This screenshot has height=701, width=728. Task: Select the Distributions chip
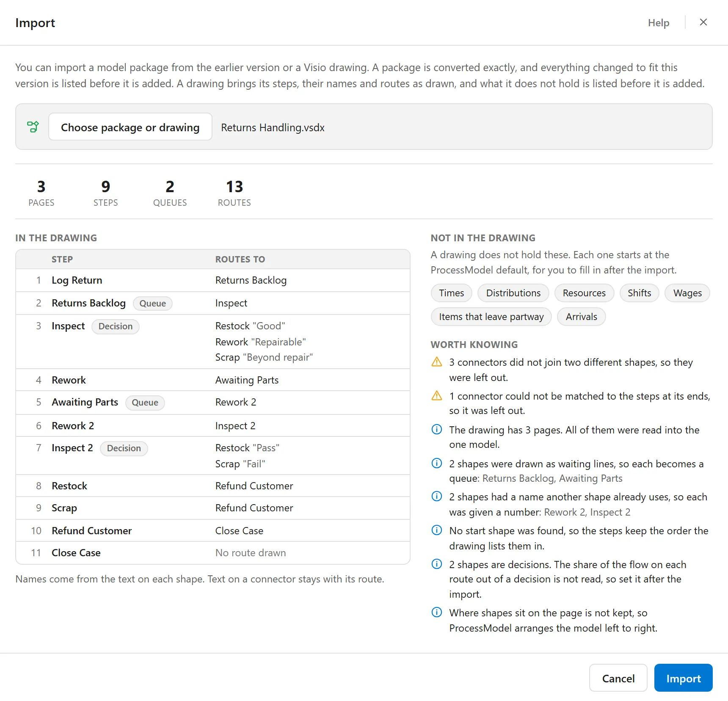pos(513,293)
